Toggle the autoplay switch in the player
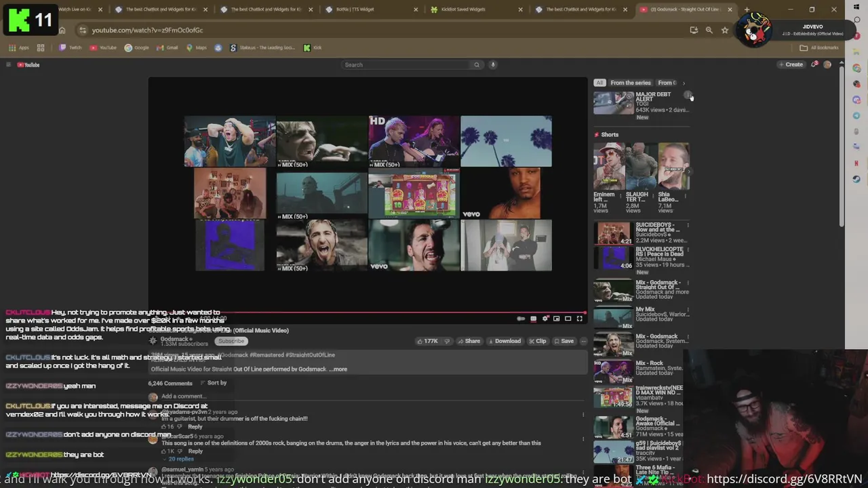 tap(521, 319)
